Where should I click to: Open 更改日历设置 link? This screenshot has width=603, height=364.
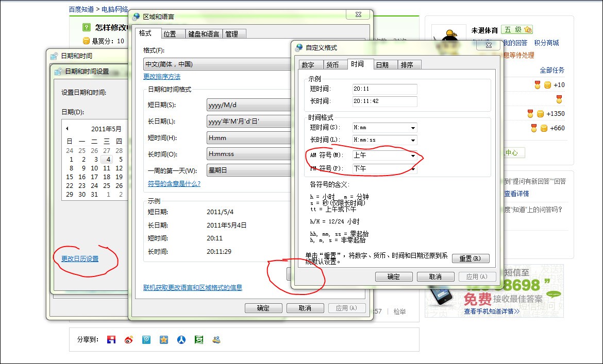(80, 259)
